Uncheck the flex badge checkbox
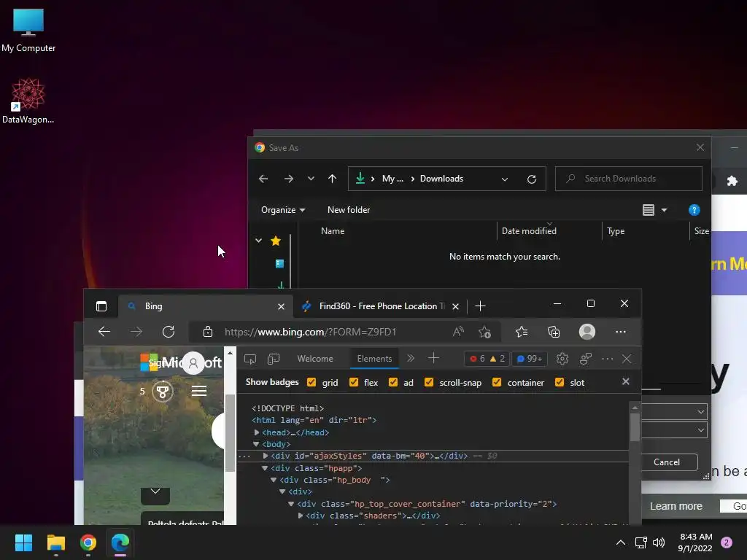The height and width of the screenshot is (560, 747). click(354, 382)
